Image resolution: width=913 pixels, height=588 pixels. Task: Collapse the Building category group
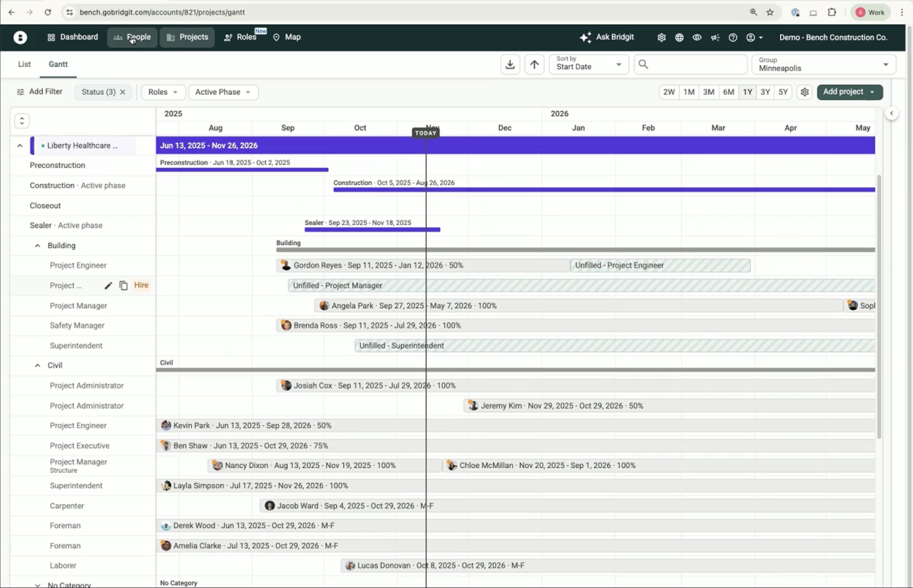pyautogui.click(x=37, y=246)
